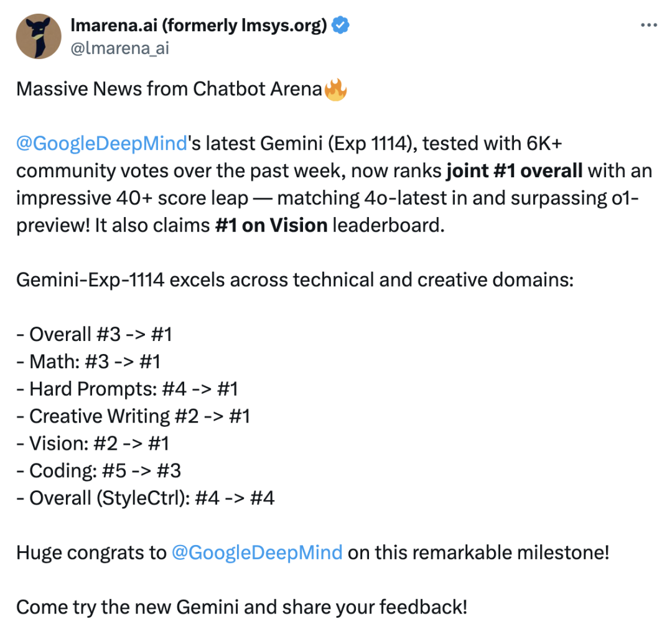Screen dimensions: 672x624
Task: Click the 'Gemini-Exp-1114 excels across' sentence
Action: [295, 281]
